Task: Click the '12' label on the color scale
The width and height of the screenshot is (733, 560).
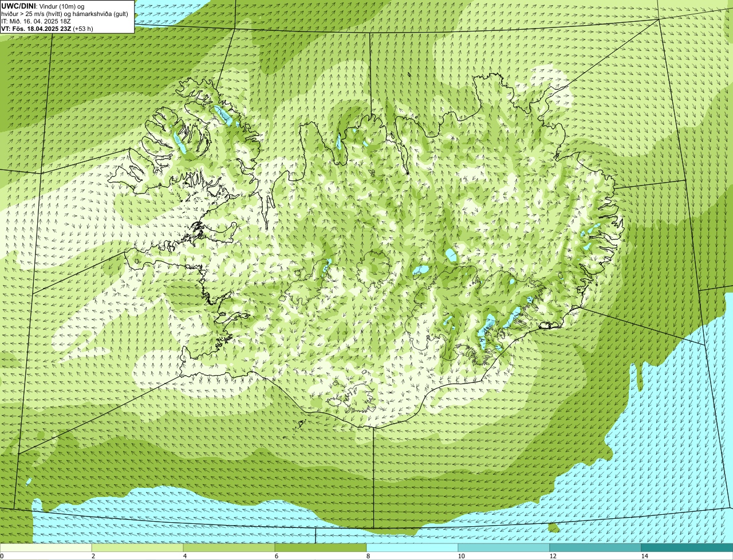Action: coord(553,556)
